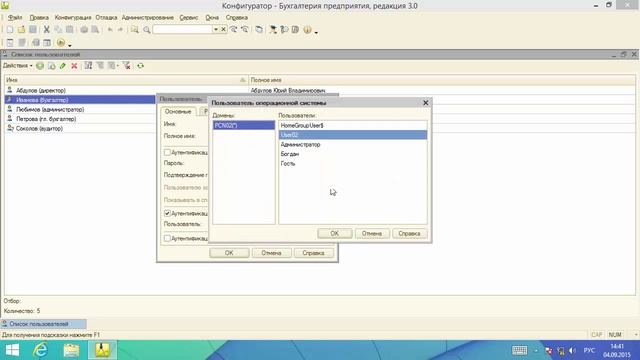Add a new user with the green plus icon

(x=40, y=66)
